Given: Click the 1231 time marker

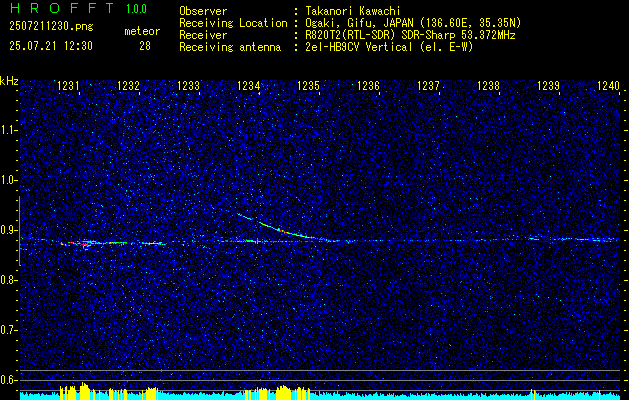Looking at the screenshot, I should (x=68, y=85).
